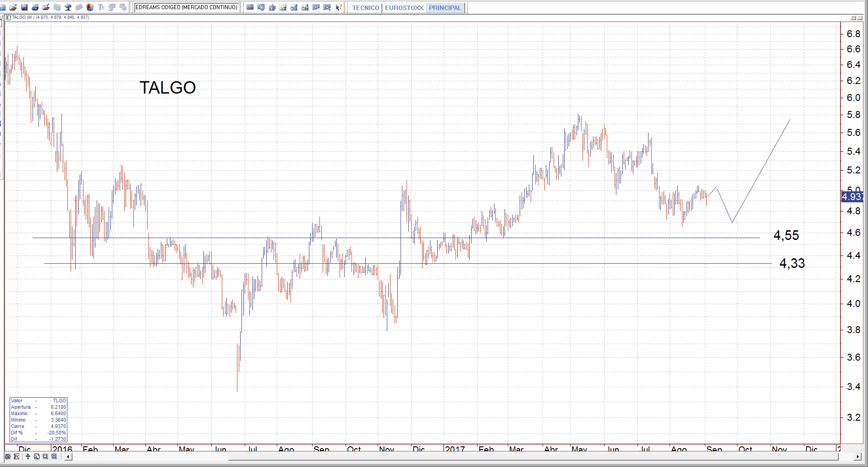
Task: Click the refresh icon at bottom left
Action: pos(8,456)
